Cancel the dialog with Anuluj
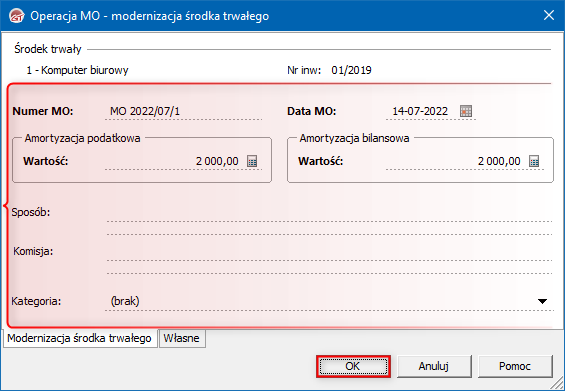 434,366
